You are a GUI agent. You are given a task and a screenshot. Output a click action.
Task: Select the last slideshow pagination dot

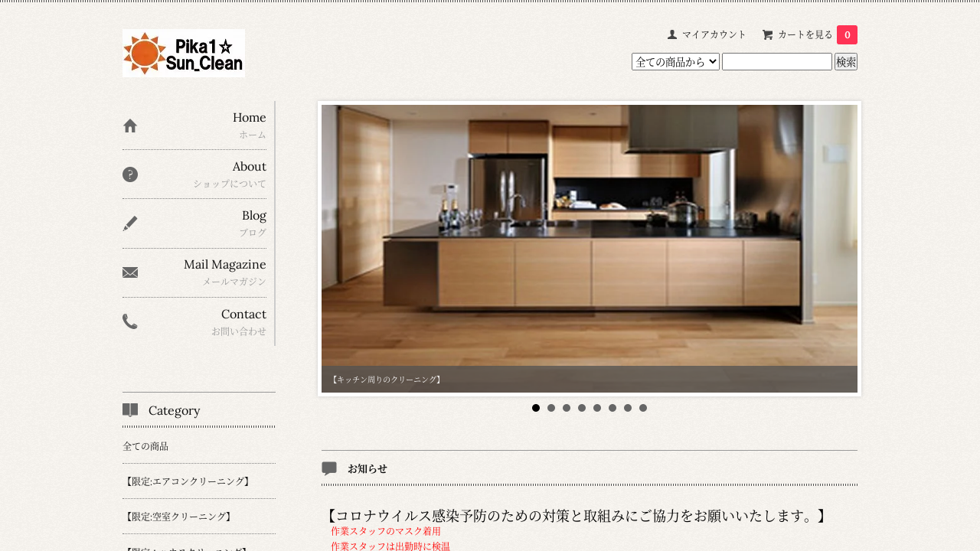(x=643, y=408)
